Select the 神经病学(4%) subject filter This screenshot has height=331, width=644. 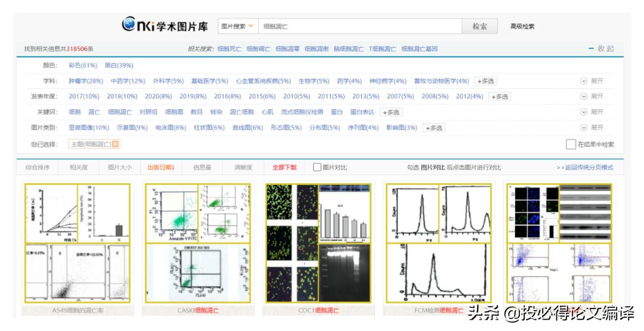pos(388,81)
